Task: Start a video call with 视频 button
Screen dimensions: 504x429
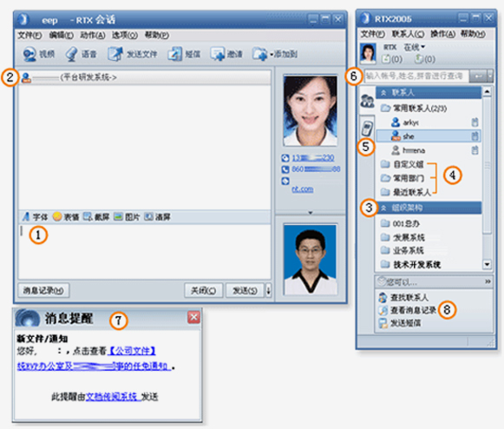Action: pos(38,54)
